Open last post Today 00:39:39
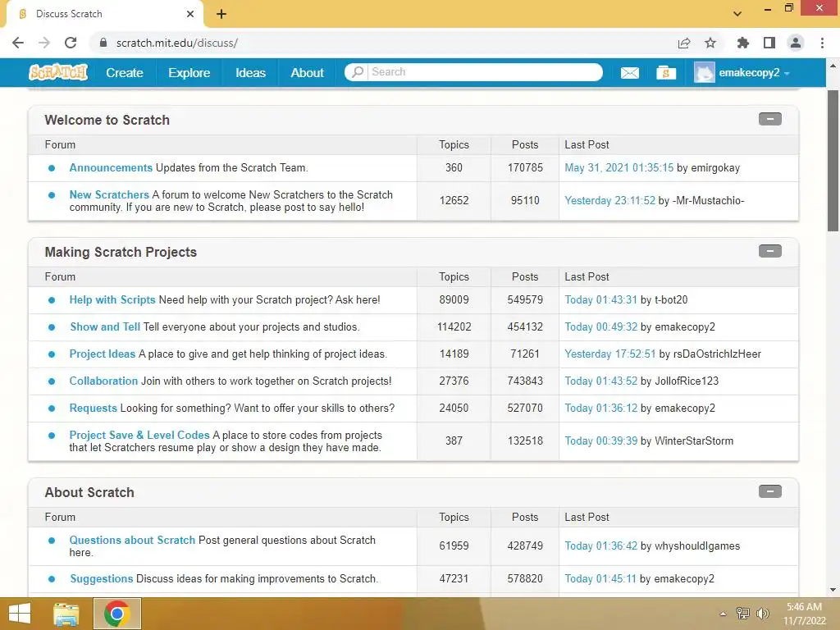Image resolution: width=840 pixels, height=630 pixels. coord(601,441)
